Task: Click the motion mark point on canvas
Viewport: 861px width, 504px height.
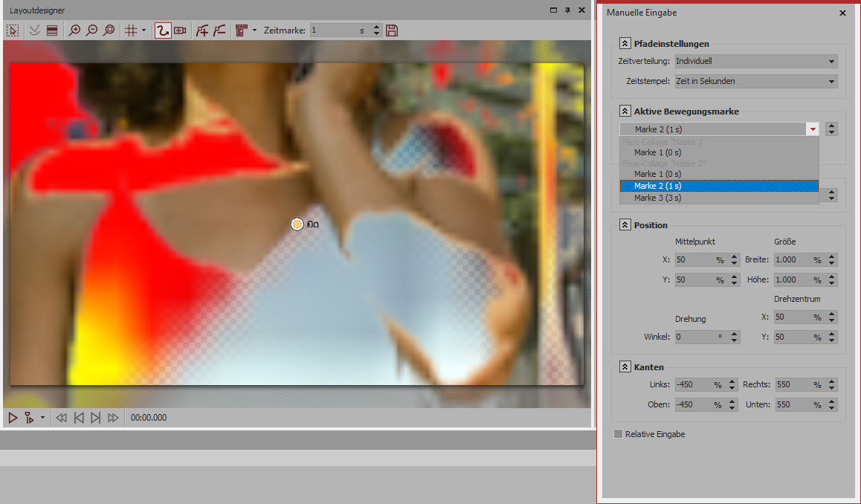Action: pos(297,224)
